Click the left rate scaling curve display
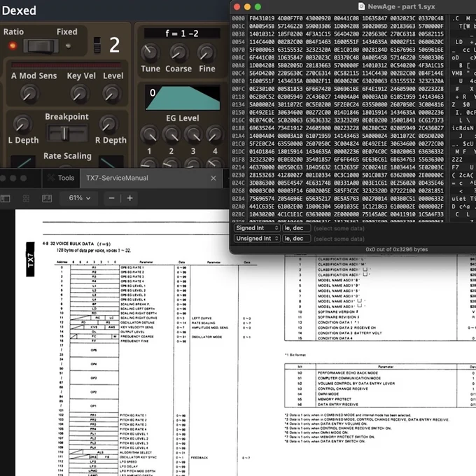 [x=24, y=162]
